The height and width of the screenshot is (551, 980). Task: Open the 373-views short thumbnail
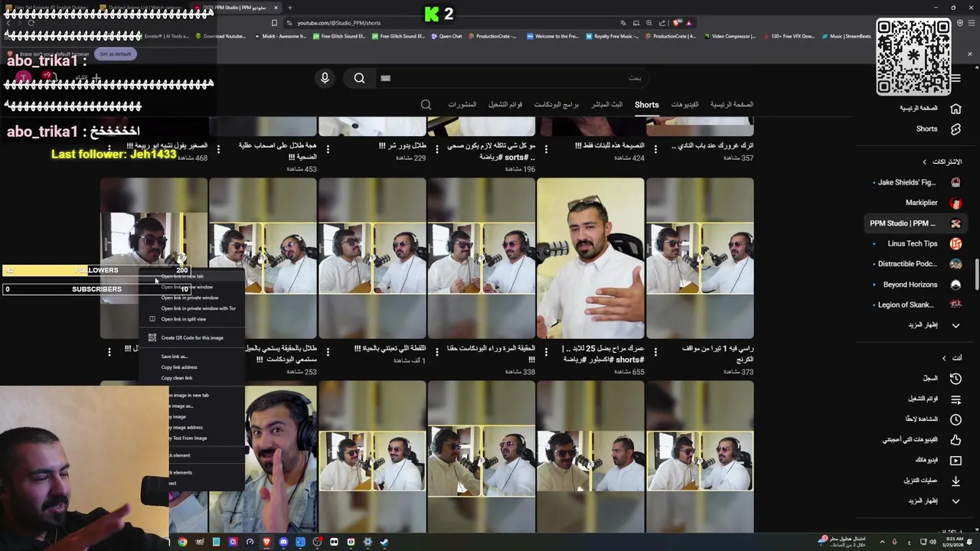pyautogui.click(x=700, y=259)
